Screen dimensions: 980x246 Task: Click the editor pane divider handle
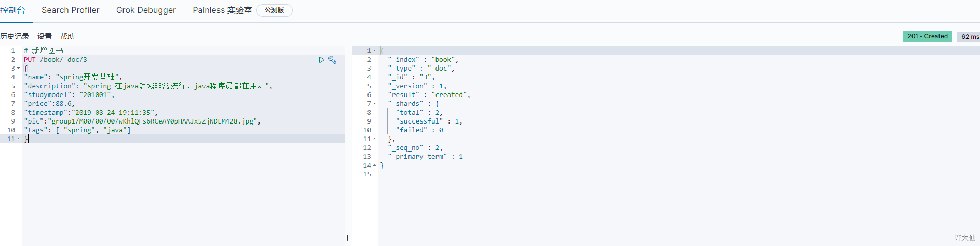coord(348,238)
